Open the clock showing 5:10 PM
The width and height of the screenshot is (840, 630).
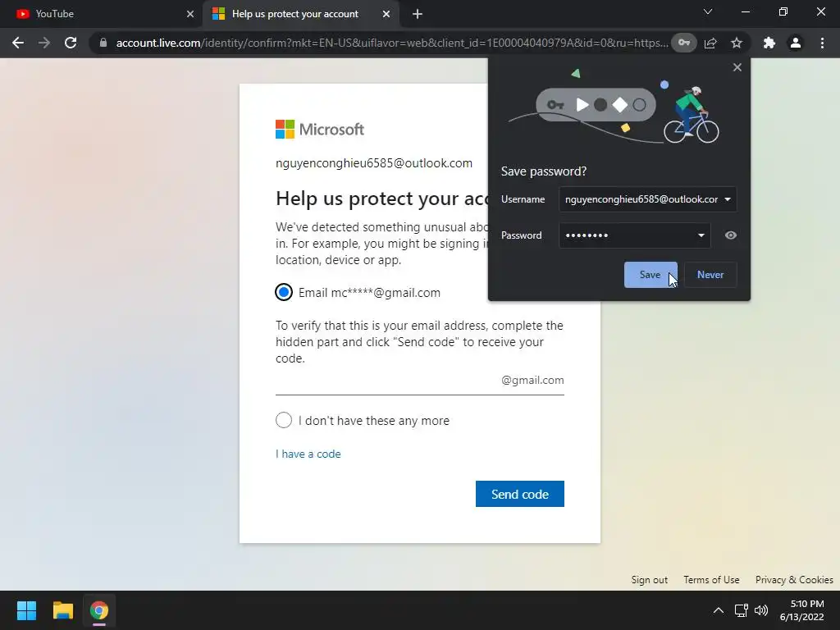(x=802, y=610)
